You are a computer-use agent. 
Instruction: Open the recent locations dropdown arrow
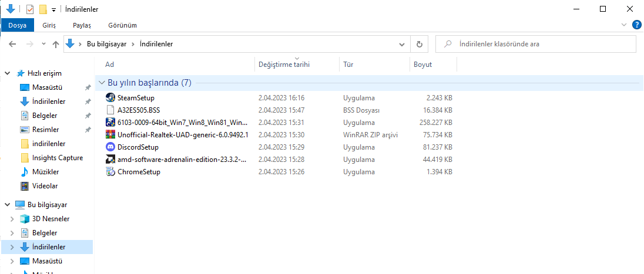point(44,45)
